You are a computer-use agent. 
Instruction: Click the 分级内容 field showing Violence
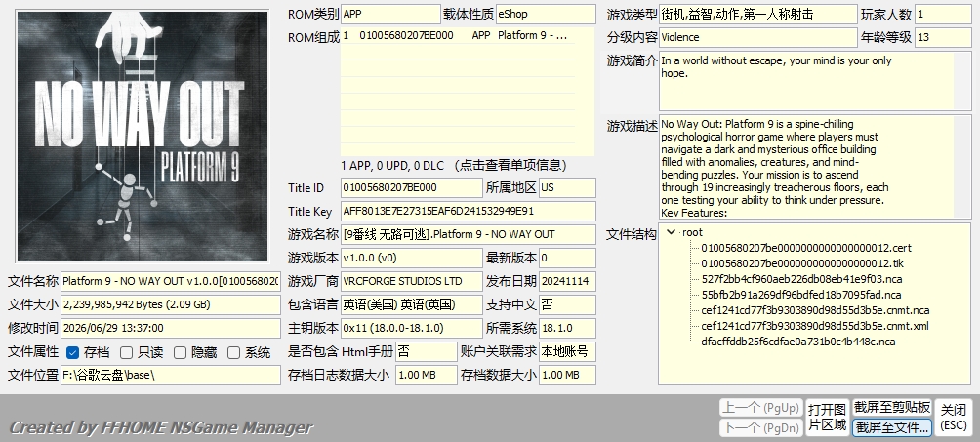click(758, 37)
